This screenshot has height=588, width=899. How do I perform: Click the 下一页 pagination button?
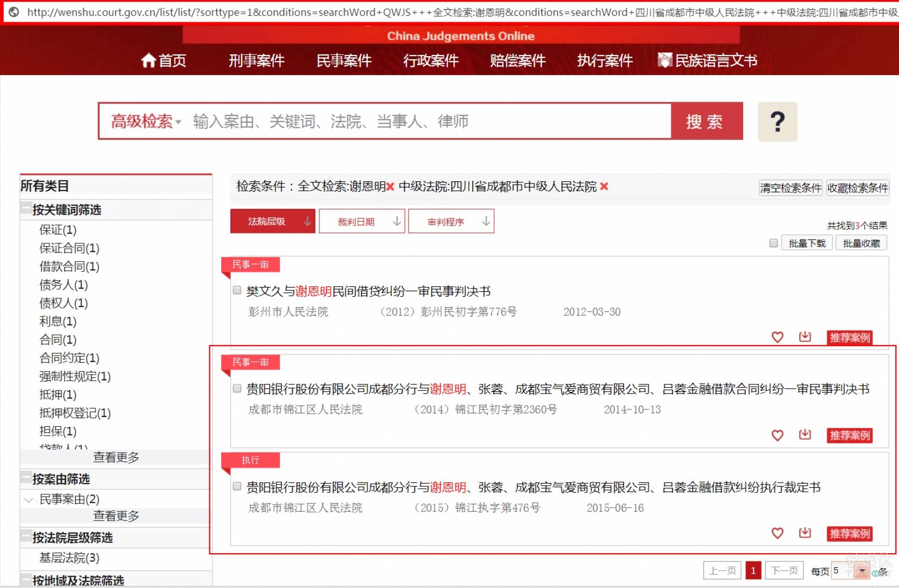click(x=785, y=570)
